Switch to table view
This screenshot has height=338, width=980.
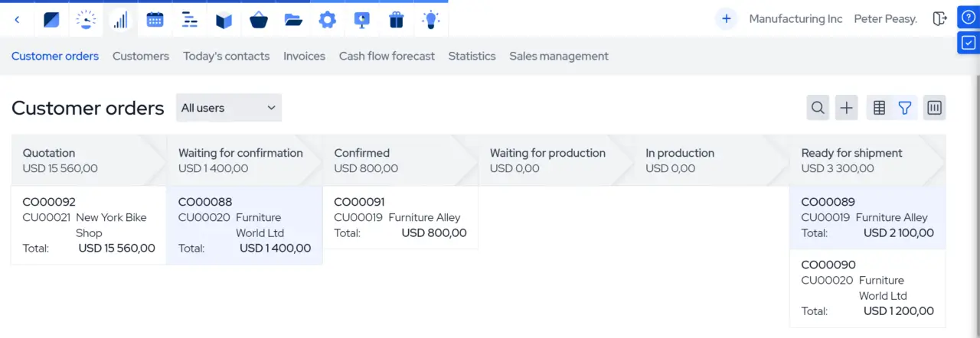[879, 108]
